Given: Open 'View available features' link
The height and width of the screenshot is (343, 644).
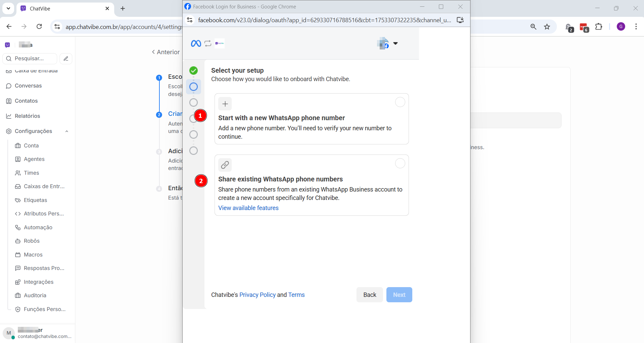Looking at the screenshot, I should 249,208.
